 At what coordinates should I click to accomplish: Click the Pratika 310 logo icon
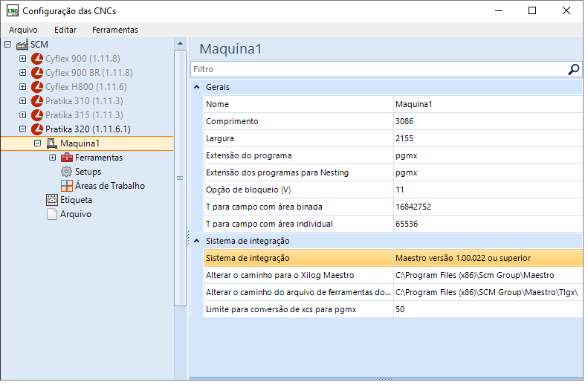(36, 101)
